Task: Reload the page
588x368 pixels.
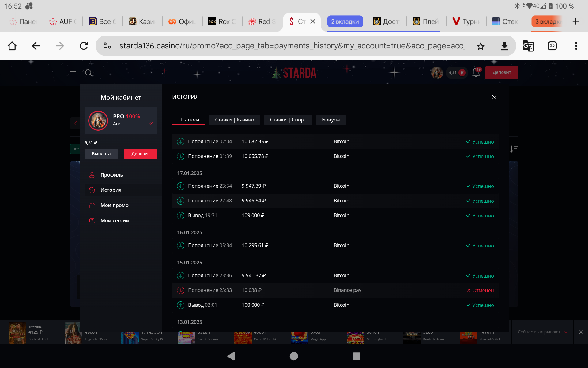Action: tap(84, 46)
